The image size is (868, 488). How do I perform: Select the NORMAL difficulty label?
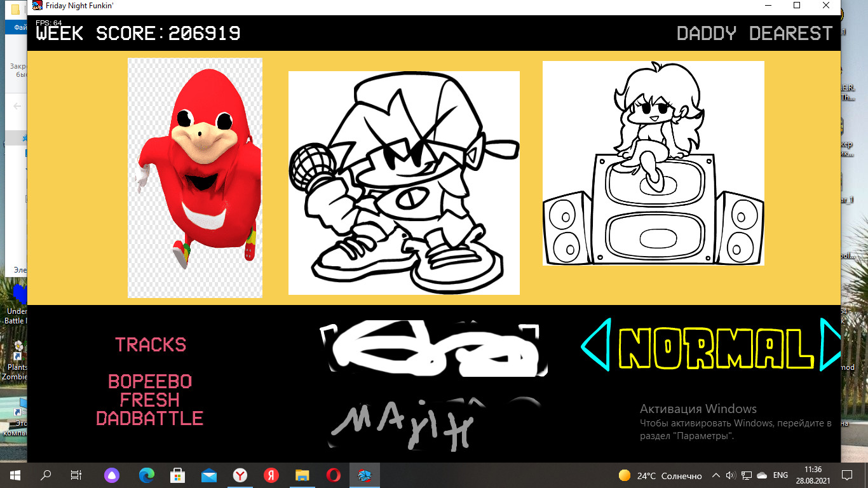click(715, 348)
